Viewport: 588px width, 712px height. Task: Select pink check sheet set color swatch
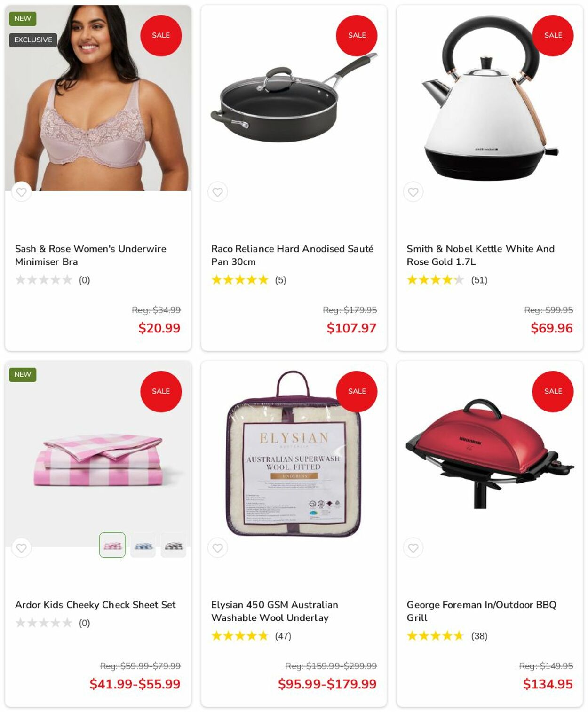[112, 545]
